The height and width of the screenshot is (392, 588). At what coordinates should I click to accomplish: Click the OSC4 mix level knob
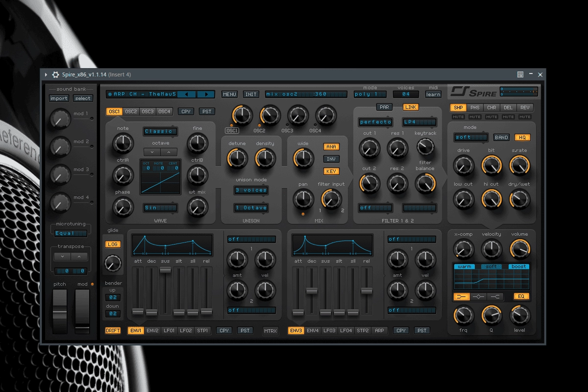(325, 116)
